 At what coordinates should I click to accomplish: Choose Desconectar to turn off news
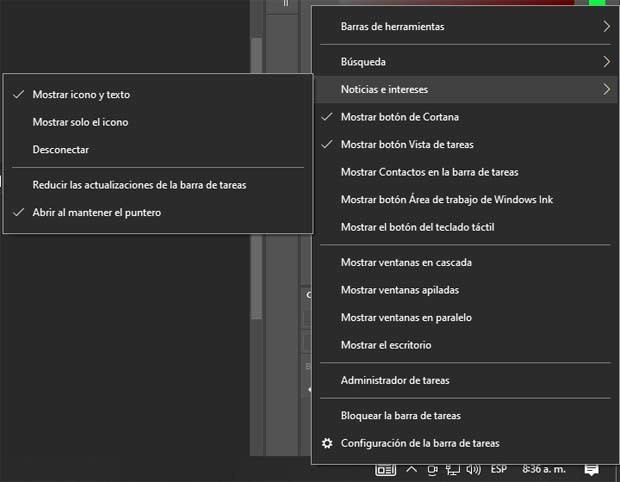click(158, 150)
